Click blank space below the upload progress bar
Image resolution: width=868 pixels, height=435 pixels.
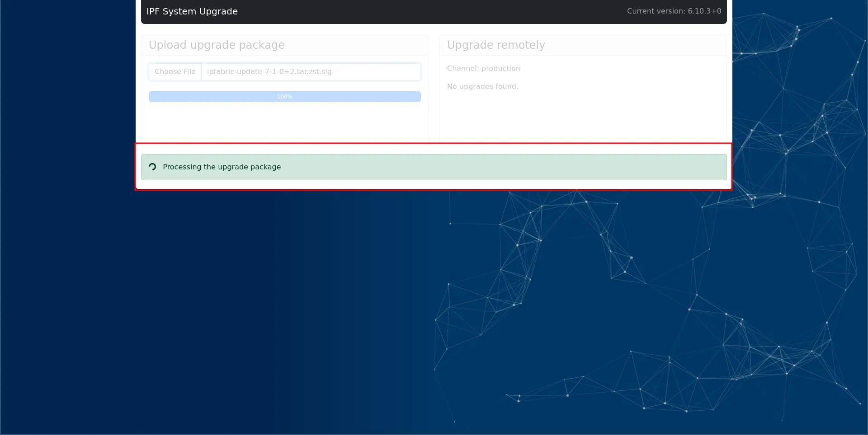pyautogui.click(x=285, y=122)
